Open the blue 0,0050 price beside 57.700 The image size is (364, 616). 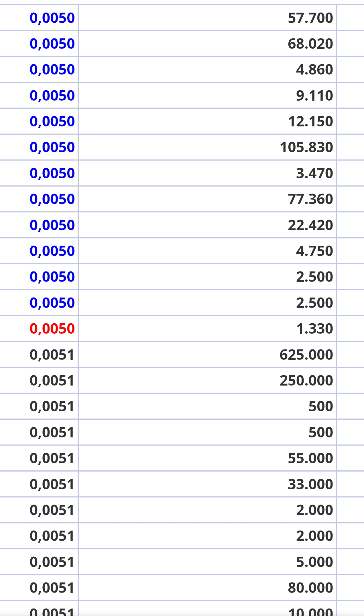click(52, 18)
